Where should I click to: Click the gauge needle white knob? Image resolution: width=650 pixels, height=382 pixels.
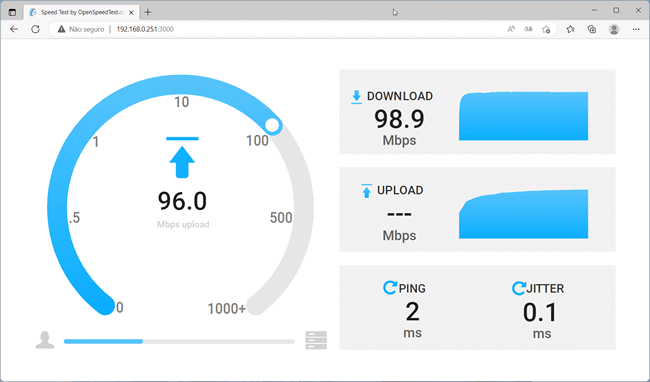point(272,125)
